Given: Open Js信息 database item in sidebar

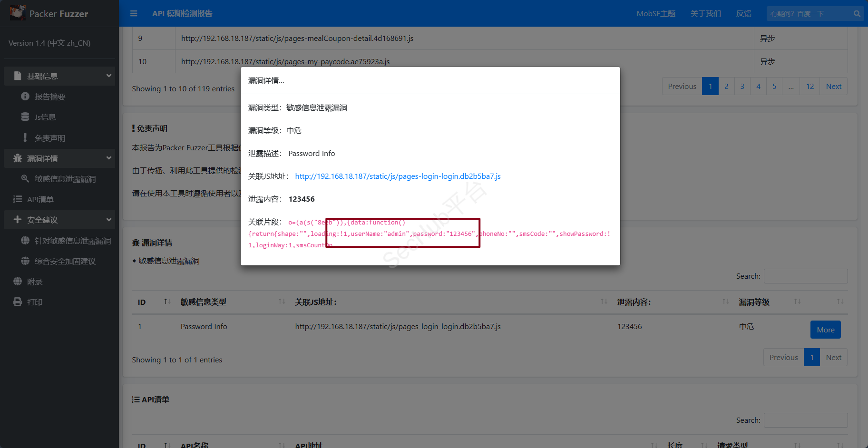Looking at the screenshot, I should 45,117.
